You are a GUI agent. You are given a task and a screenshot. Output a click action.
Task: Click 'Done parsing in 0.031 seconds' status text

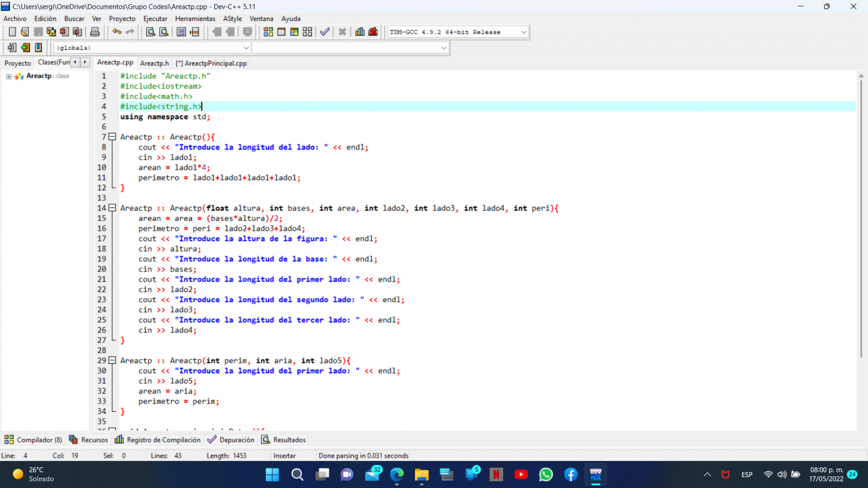tap(363, 456)
